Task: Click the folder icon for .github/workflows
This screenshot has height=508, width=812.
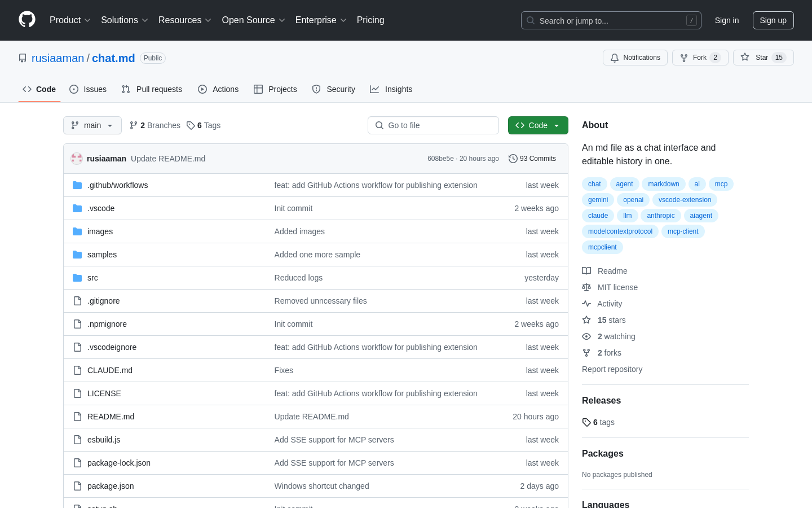Action: tap(77, 185)
